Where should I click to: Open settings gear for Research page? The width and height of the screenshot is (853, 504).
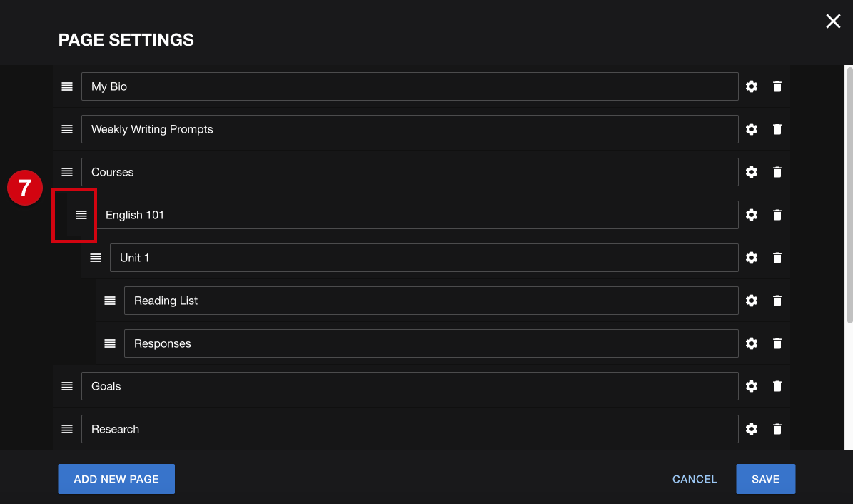[751, 429]
